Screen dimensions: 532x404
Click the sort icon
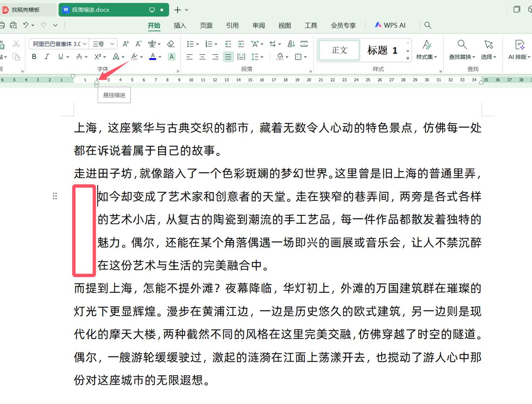click(291, 44)
